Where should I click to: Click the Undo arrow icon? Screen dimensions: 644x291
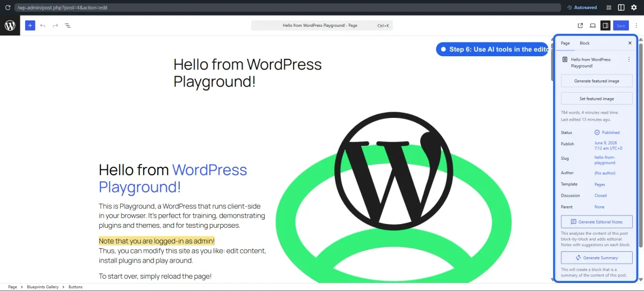(x=43, y=25)
